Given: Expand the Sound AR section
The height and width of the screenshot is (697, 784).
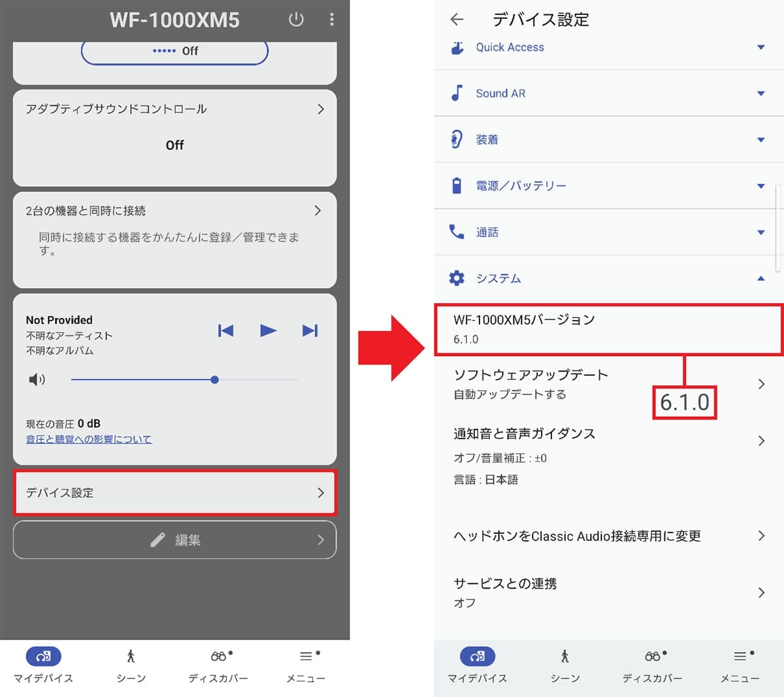Looking at the screenshot, I should [x=761, y=93].
